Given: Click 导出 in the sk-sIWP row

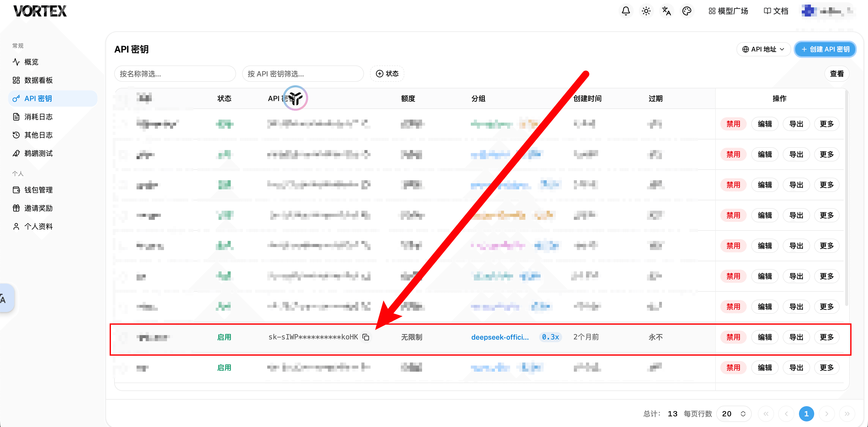Looking at the screenshot, I should point(796,337).
